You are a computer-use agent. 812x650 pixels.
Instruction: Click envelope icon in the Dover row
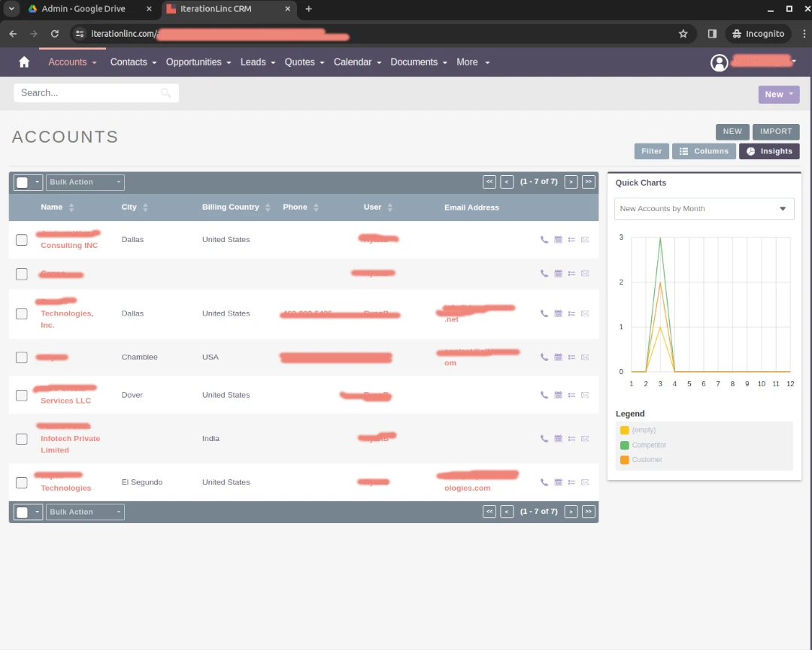[585, 395]
